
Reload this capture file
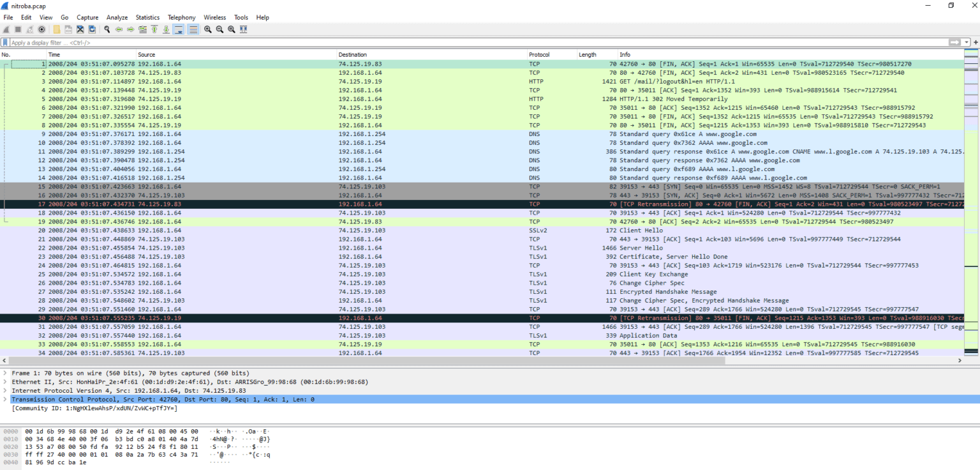point(91,29)
